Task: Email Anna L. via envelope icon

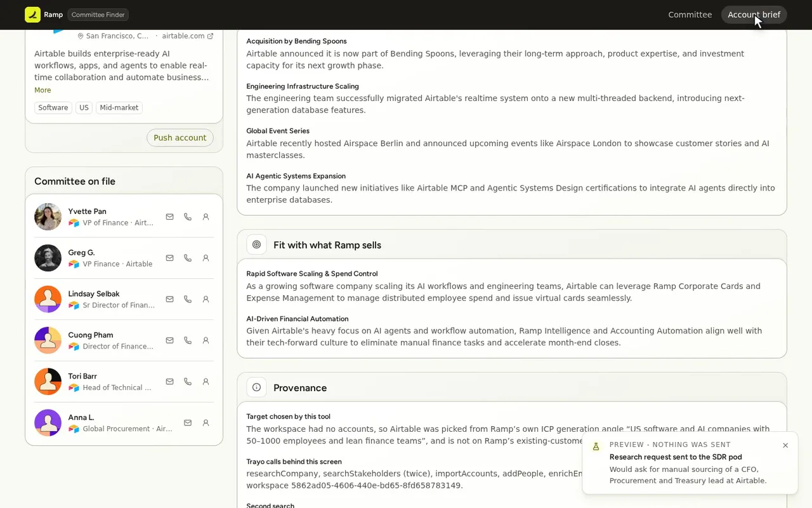Action: click(188, 423)
